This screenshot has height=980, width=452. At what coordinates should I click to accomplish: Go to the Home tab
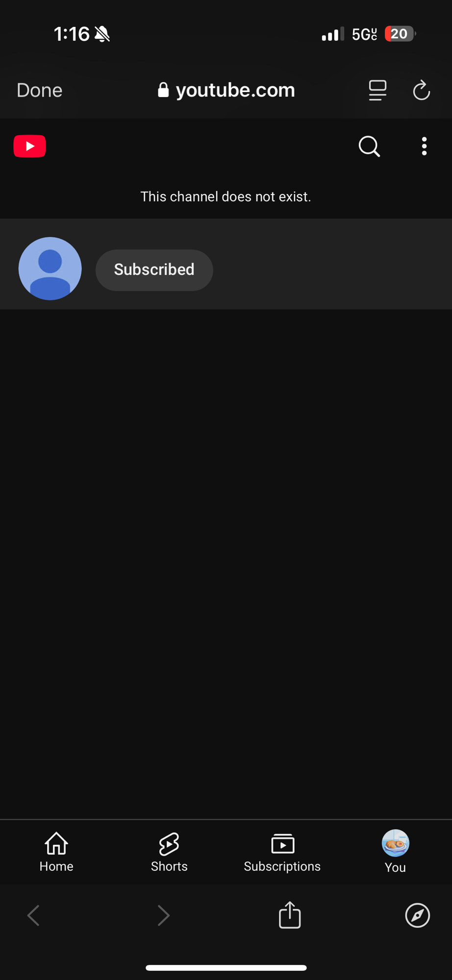56,852
